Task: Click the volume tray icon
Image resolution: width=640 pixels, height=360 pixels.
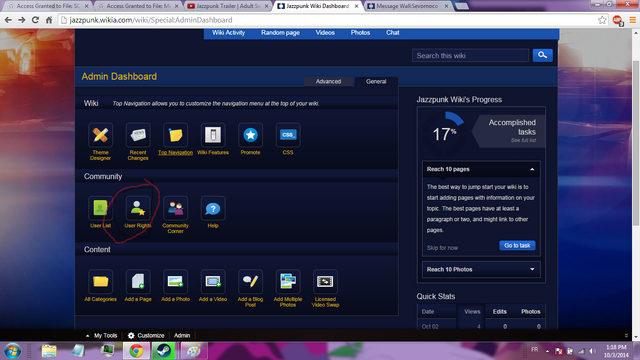Action: (593, 351)
